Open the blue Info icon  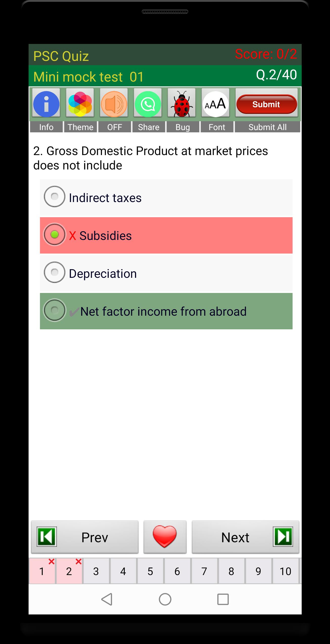[46, 104]
